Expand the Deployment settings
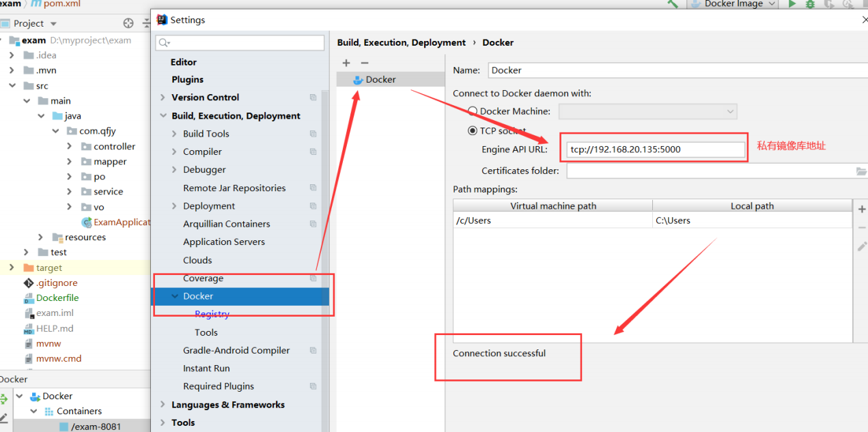Viewport: 868px width, 432px height. (174, 206)
